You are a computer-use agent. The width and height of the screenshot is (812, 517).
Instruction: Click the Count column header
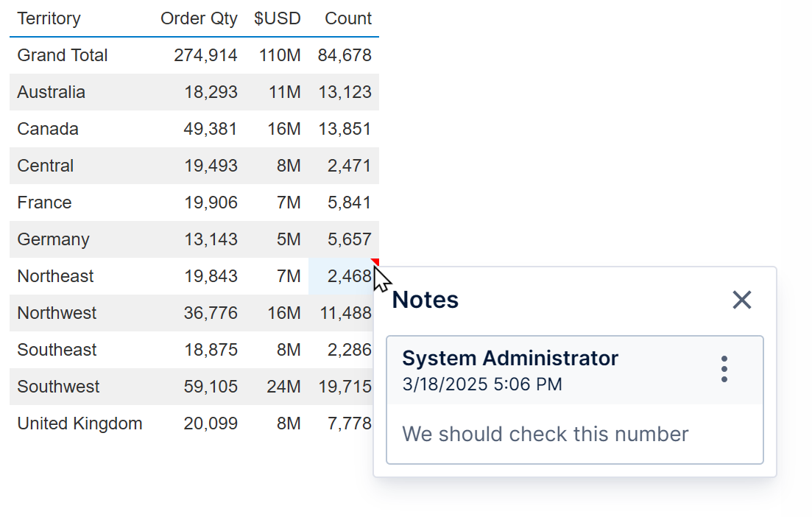(348, 18)
